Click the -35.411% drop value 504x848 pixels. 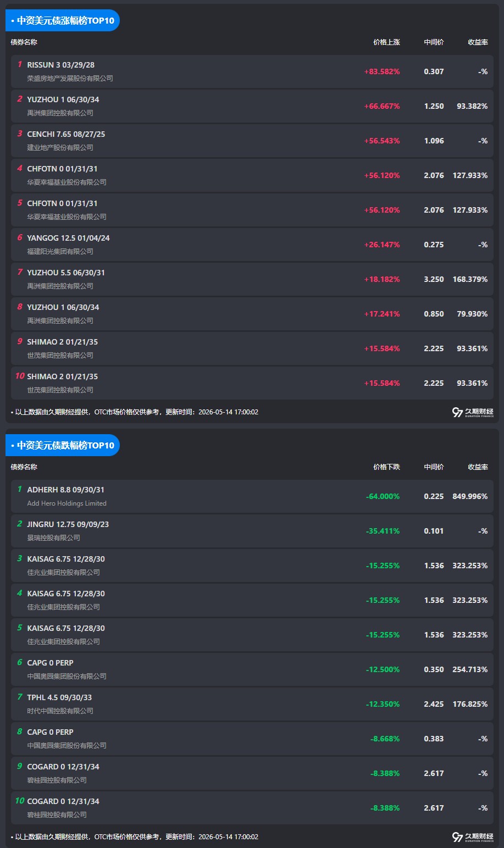[x=383, y=531]
